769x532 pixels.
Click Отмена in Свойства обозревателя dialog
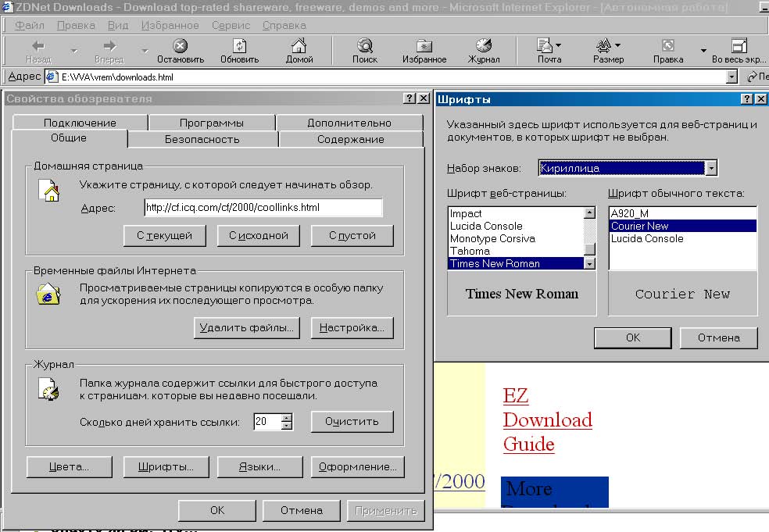301,510
